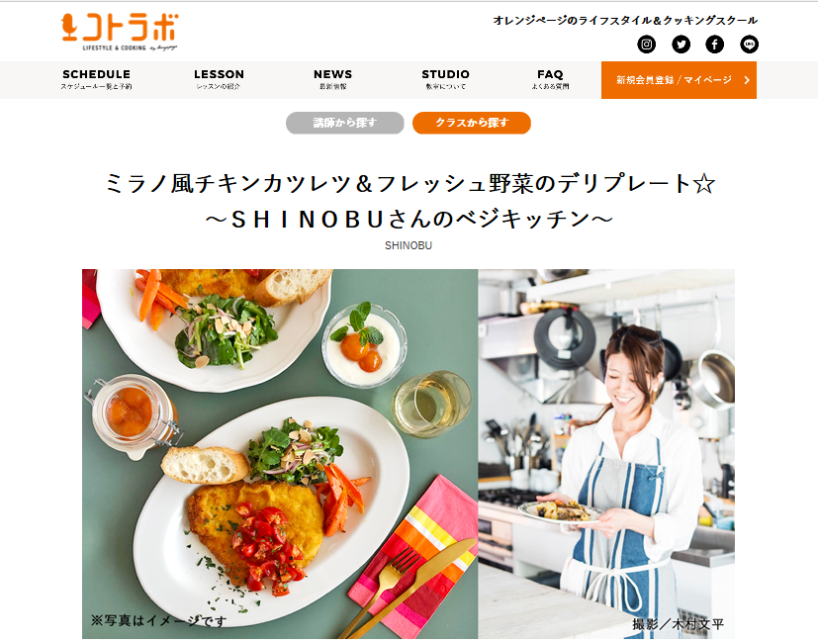Screen dimensions: 818x644
Task: Select the クラスから探す orange pill button
Action: tap(472, 123)
